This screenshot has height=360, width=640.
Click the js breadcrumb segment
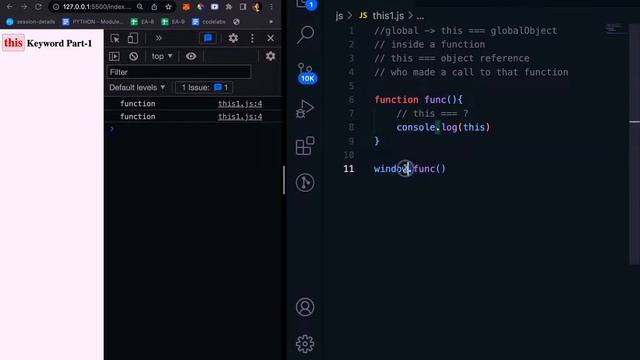339,16
